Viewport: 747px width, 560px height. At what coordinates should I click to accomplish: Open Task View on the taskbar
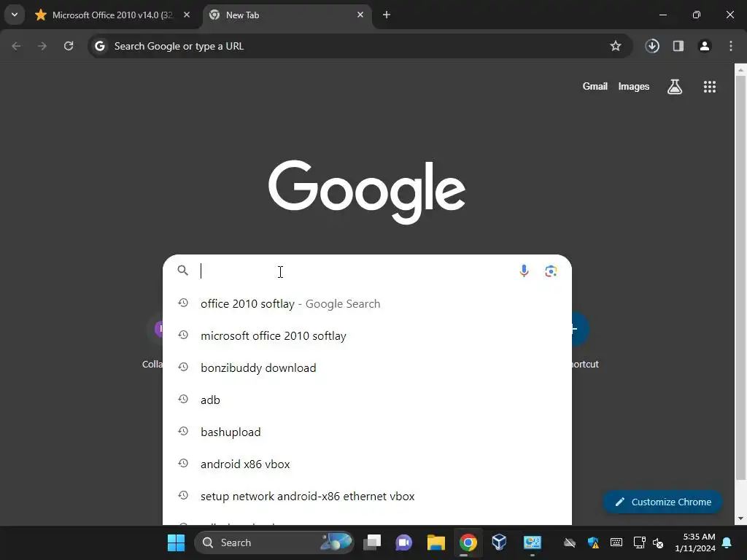[x=372, y=542]
